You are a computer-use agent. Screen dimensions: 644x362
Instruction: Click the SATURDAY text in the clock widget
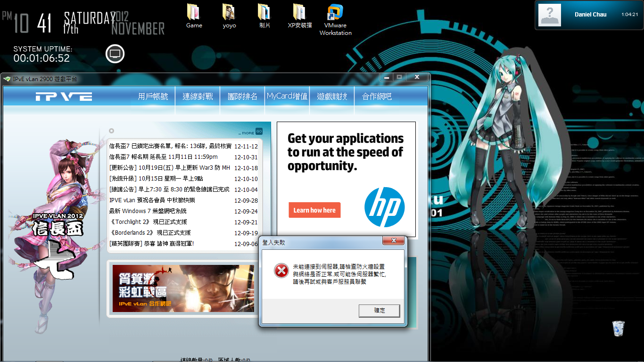point(90,18)
